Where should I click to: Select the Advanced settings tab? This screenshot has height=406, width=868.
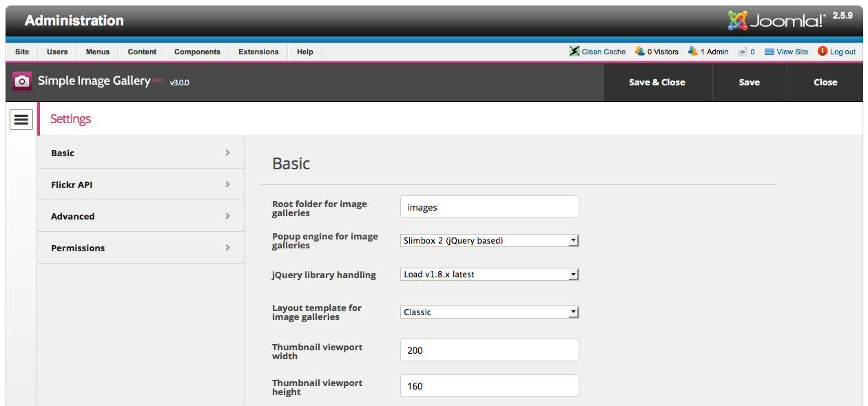[x=141, y=216]
